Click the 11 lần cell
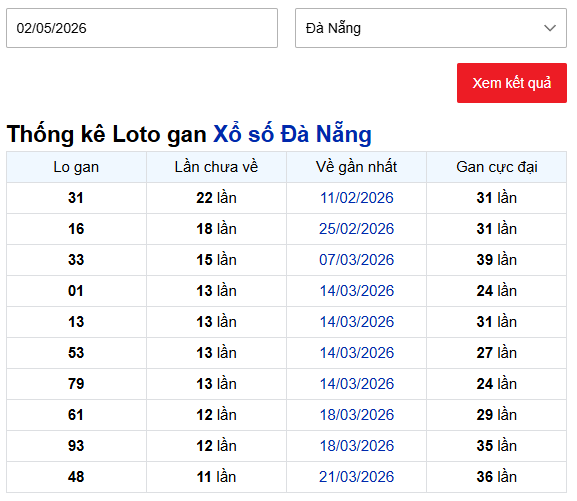 [x=216, y=477]
